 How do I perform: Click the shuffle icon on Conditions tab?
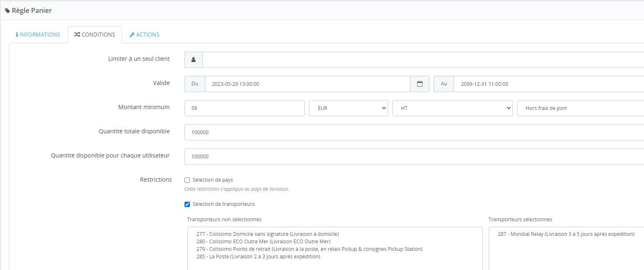tap(77, 35)
